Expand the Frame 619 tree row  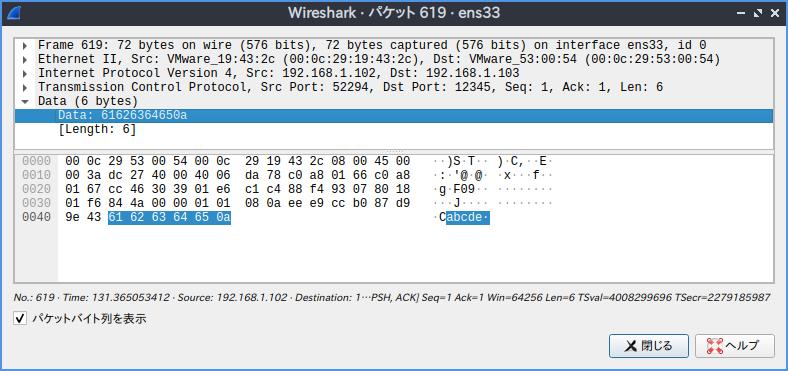tap(25, 46)
